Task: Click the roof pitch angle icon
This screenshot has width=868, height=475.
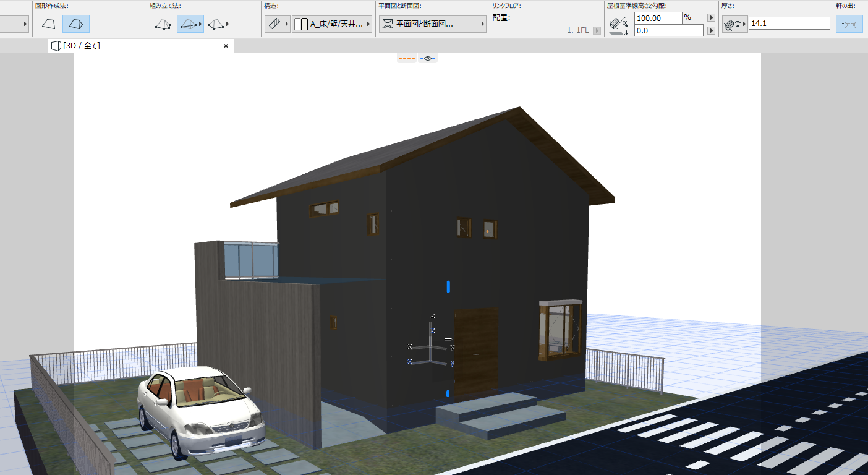Action: (x=618, y=25)
